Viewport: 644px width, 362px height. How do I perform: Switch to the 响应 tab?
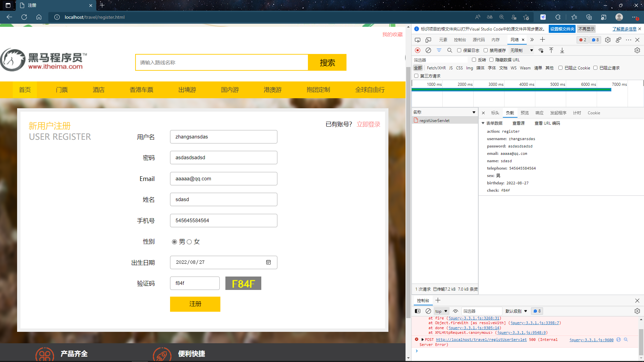539,113
